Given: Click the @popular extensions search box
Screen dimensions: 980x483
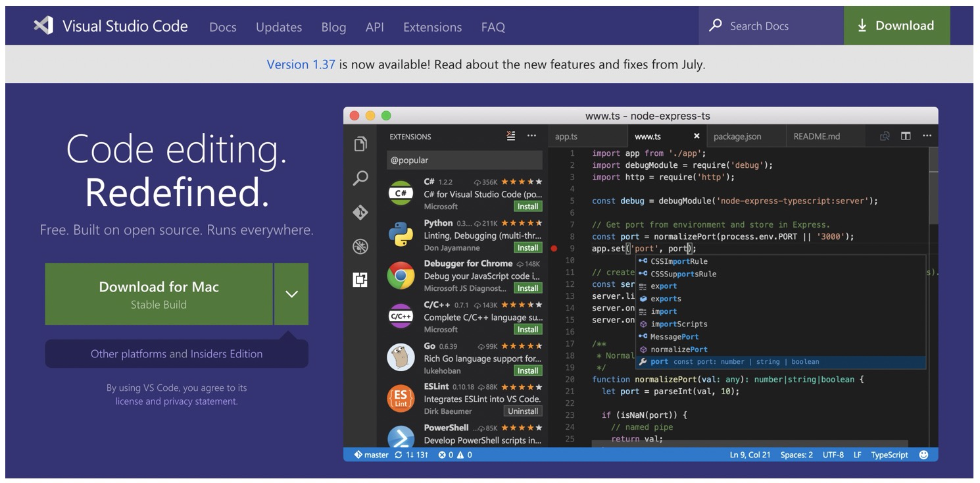Looking at the screenshot, I should [464, 160].
